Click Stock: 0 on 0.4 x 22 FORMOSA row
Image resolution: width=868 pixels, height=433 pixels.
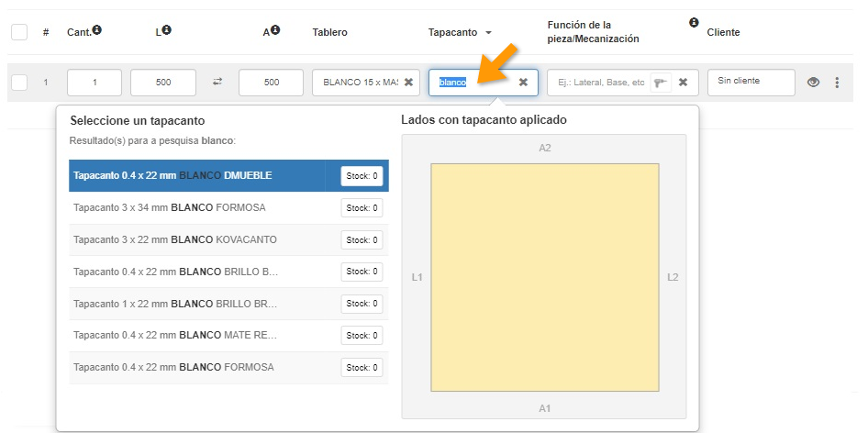coord(362,368)
